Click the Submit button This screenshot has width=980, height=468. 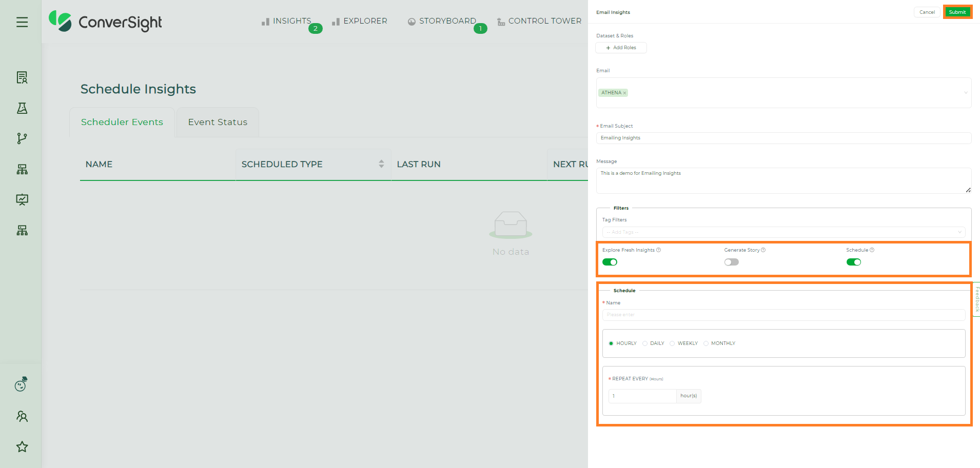tap(957, 12)
